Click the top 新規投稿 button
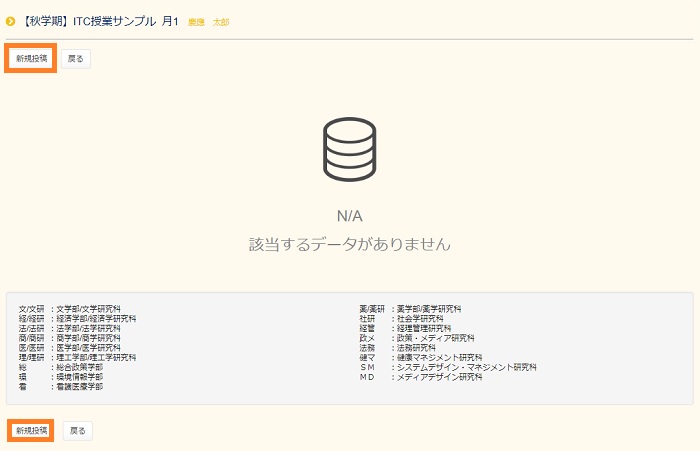This screenshot has width=700, height=451. (x=31, y=58)
